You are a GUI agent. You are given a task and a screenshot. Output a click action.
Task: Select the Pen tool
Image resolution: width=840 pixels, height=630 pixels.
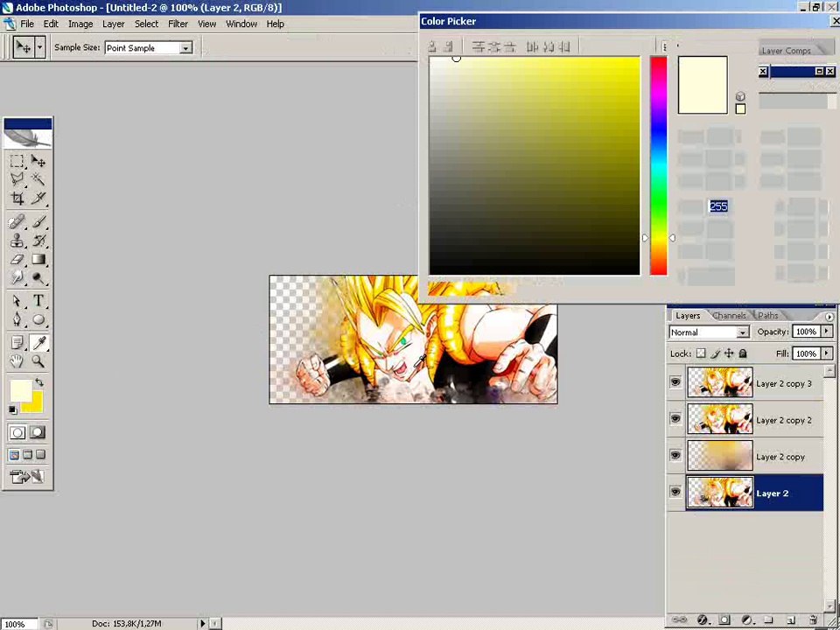tap(17, 319)
